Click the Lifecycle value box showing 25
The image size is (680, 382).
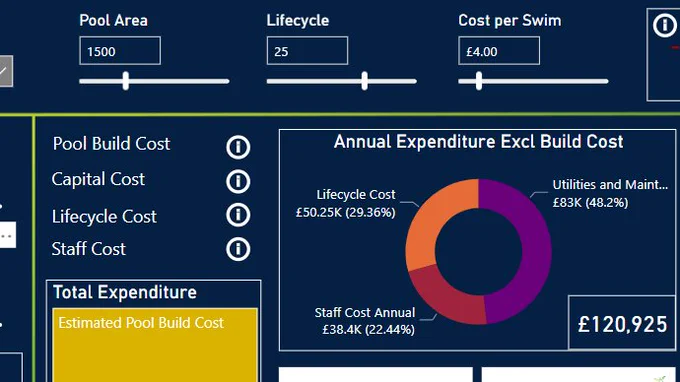point(307,51)
